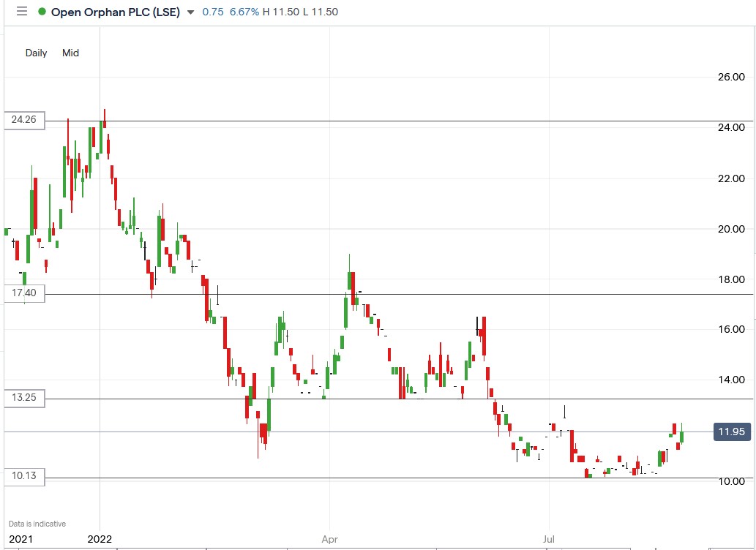
Task: Click the Apr label on the time axis
Action: point(329,539)
